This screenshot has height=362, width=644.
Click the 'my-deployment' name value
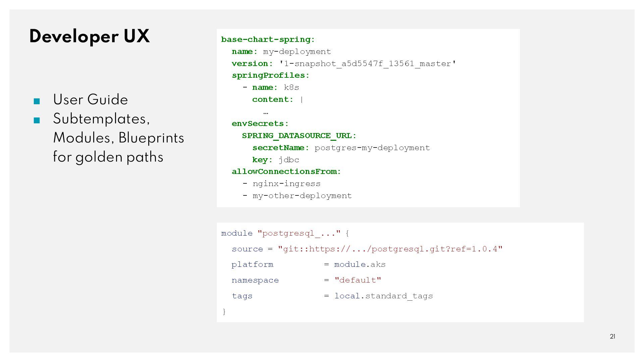click(297, 52)
